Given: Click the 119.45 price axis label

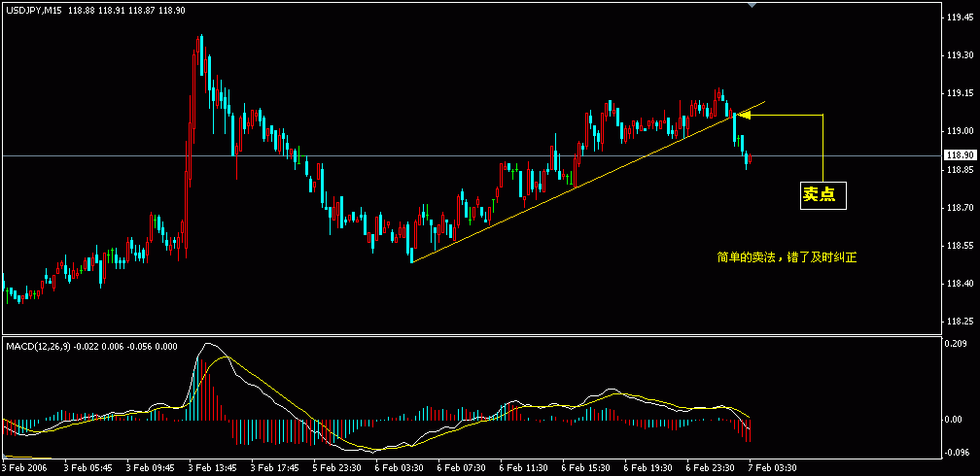Looking at the screenshot, I should click(x=960, y=17).
